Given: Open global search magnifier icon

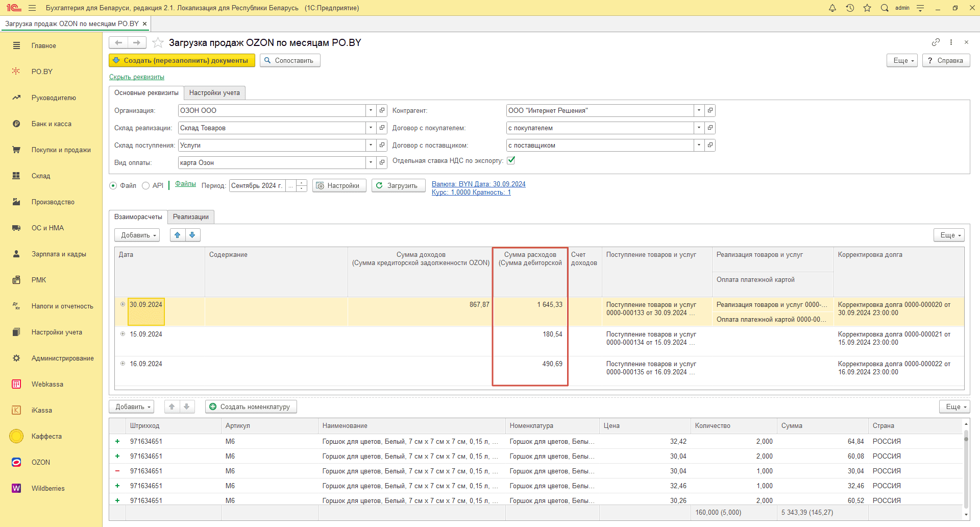Looking at the screenshot, I should 885,8.
